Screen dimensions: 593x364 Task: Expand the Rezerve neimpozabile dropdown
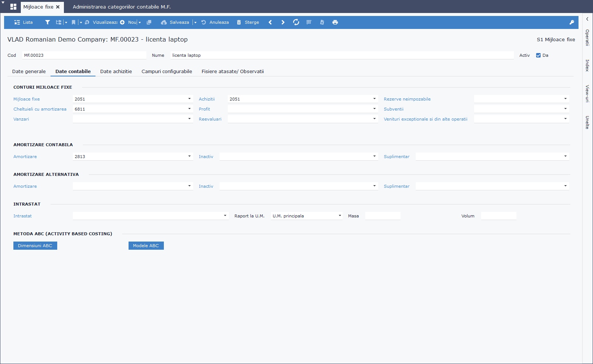click(566, 99)
